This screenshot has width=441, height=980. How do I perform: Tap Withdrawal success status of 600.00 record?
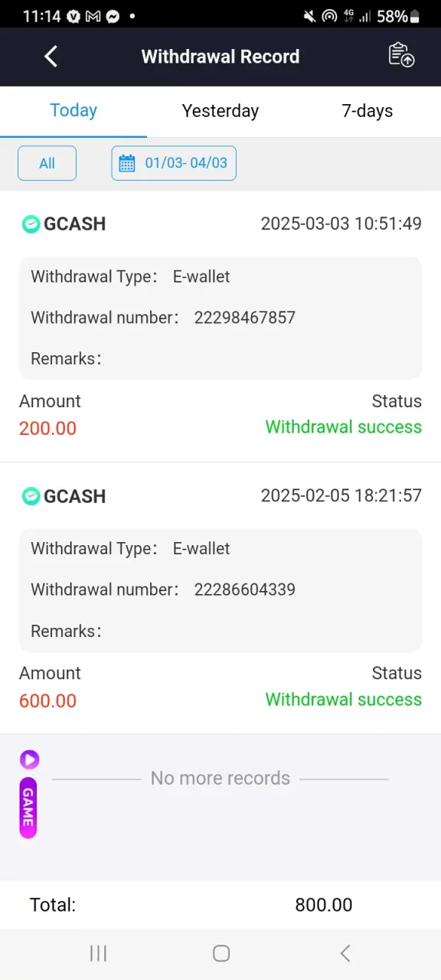coord(344,699)
